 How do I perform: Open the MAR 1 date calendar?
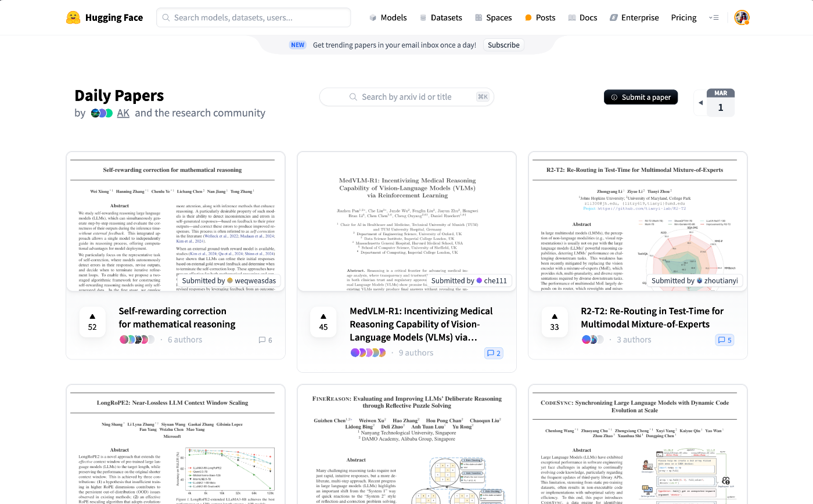(721, 102)
